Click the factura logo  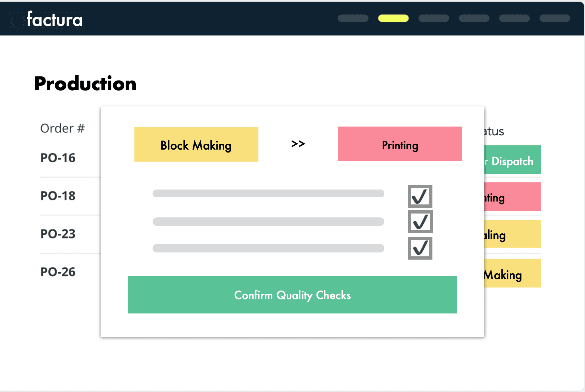[x=55, y=19]
